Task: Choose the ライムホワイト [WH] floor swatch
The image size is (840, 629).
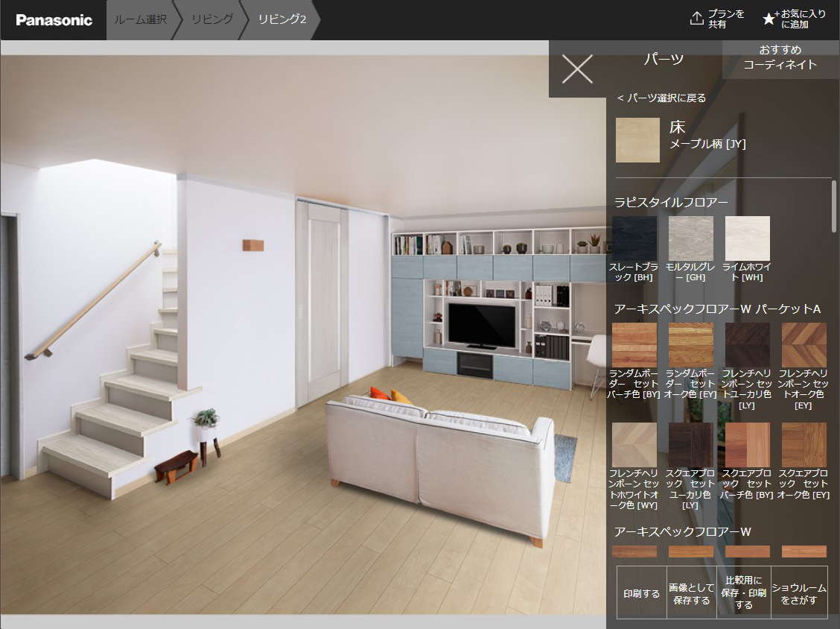Action: [x=747, y=238]
